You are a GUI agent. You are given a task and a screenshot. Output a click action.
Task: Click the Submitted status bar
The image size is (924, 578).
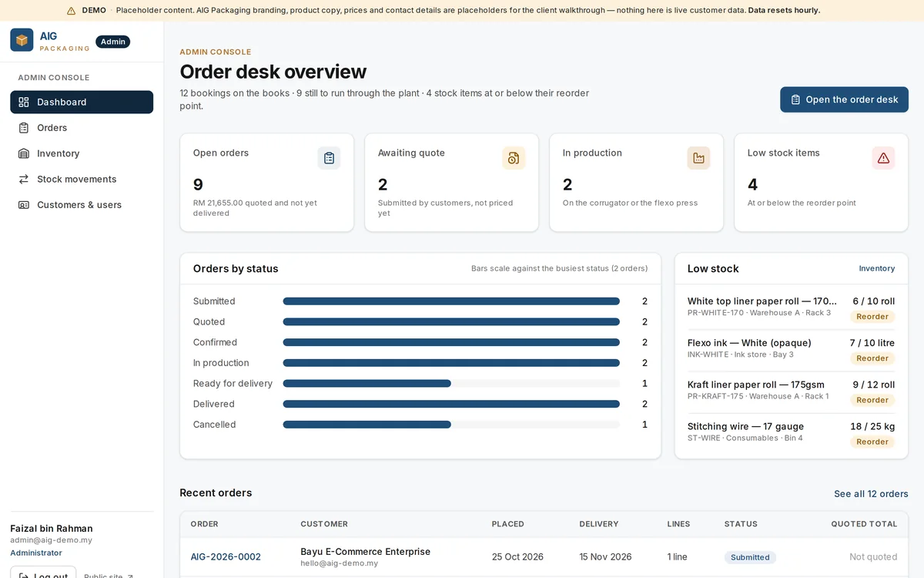pyautogui.click(x=451, y=301)
